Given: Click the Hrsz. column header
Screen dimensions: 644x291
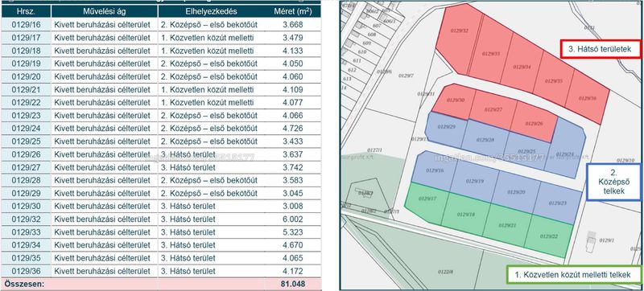Looking at the screenshot, I should click(x=27, y=11).
